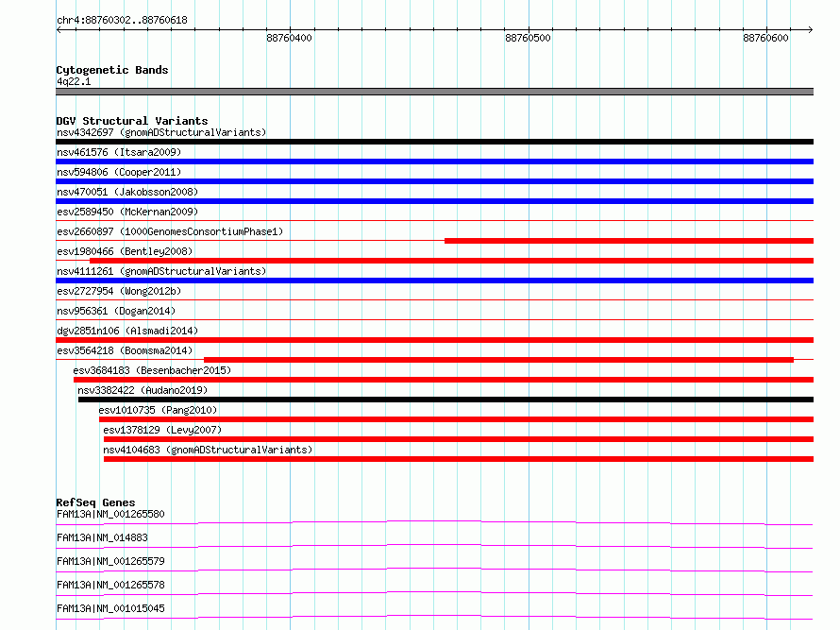
Task: Click nsv461576 (Itsara2009) label
Action: [x=119, y=152]
